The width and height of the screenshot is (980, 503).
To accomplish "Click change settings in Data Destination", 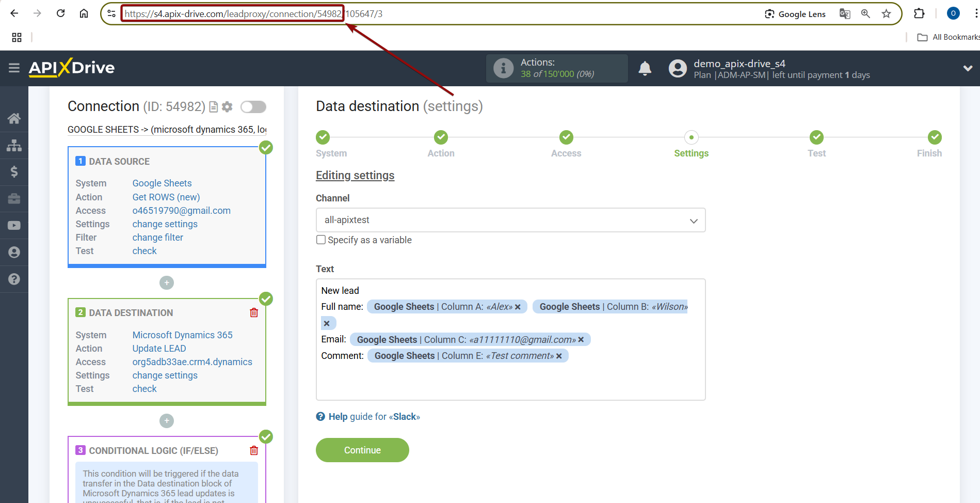I will pyautogui.click(x=165, y=375).
